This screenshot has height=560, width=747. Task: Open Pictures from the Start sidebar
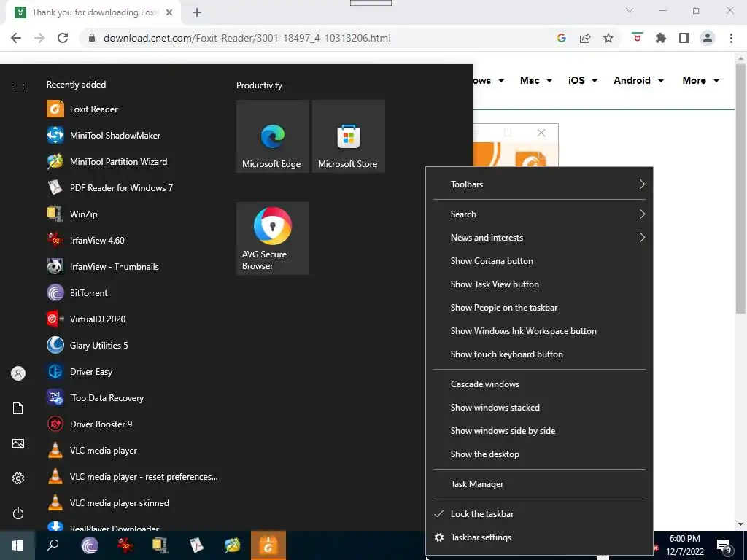point(18,443)
